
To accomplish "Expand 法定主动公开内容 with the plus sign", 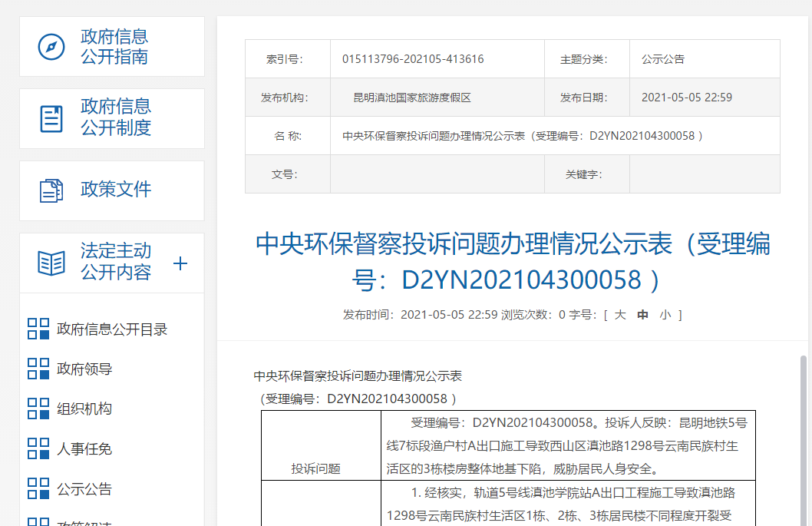I will [180, 263].
